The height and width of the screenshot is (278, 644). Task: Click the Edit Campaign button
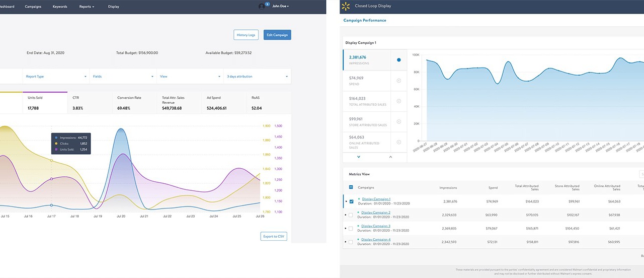point(277,35)
